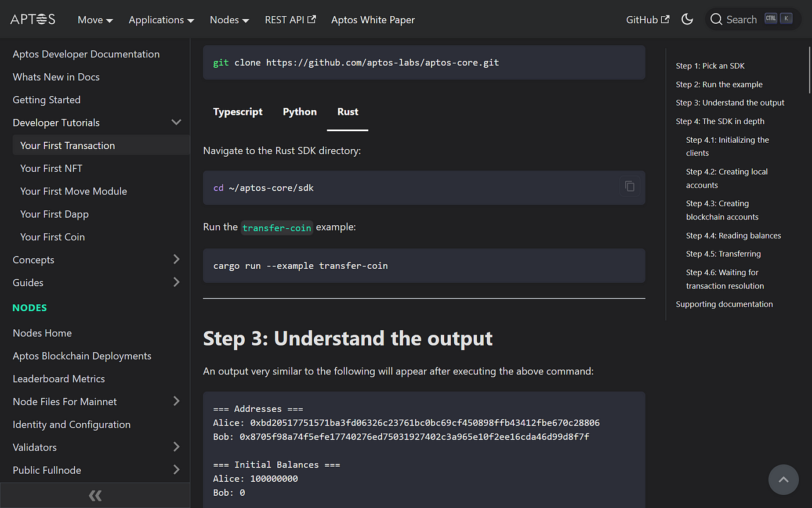Click the inline transfer-coin code label

pos(277,228)
